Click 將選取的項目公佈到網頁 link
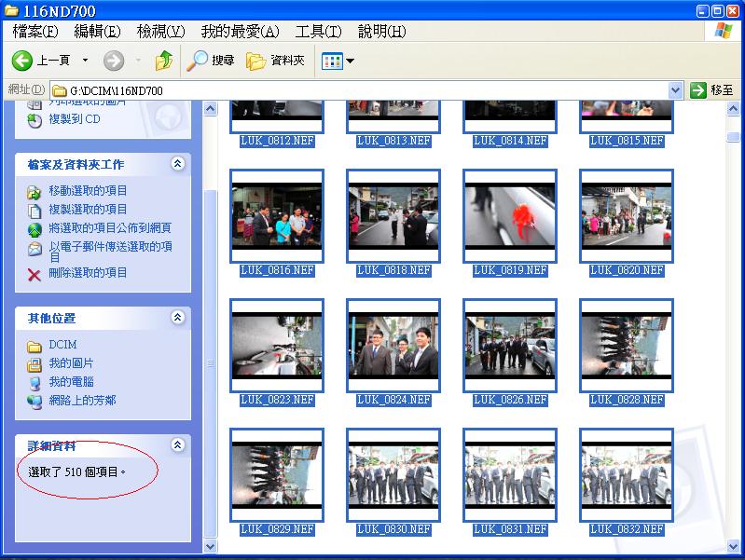 pyautogui.click(x=110, y=228)
